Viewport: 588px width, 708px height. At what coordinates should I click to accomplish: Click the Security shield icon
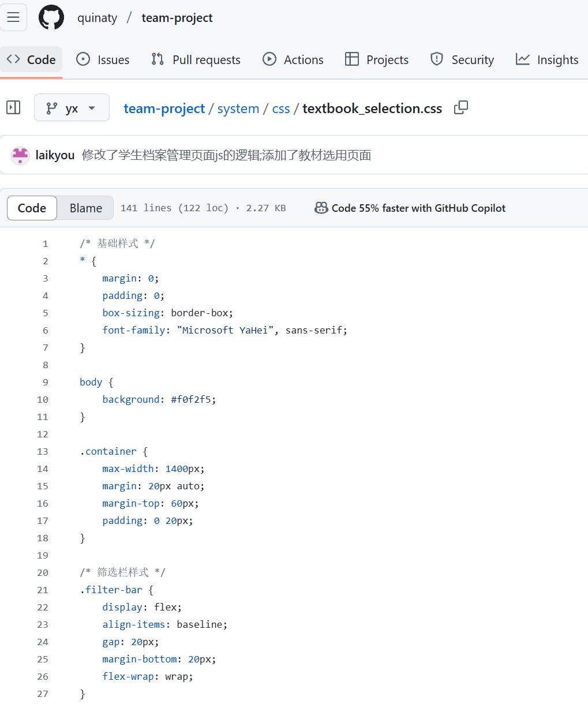[437, 59]
